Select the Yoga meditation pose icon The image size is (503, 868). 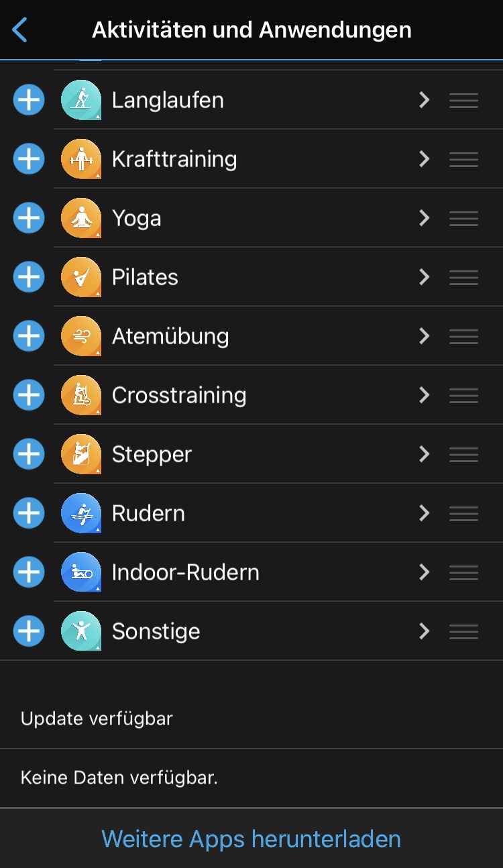[x=80, y=218]
